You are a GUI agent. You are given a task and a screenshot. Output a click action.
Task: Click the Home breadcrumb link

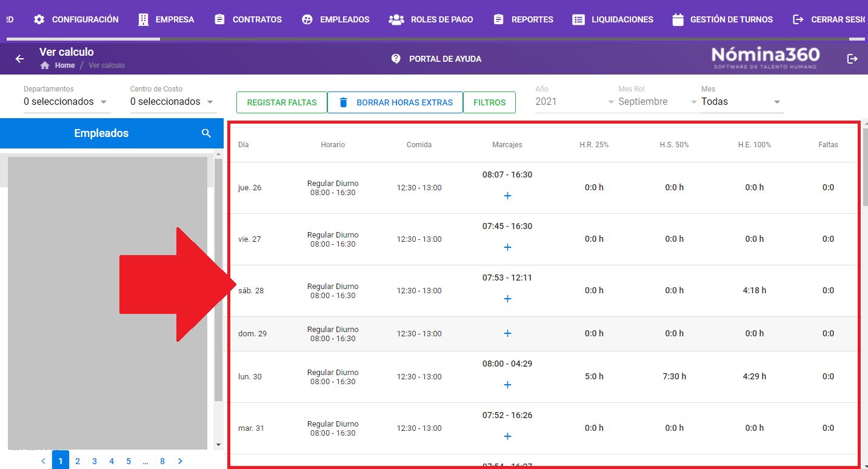(65, 65)
